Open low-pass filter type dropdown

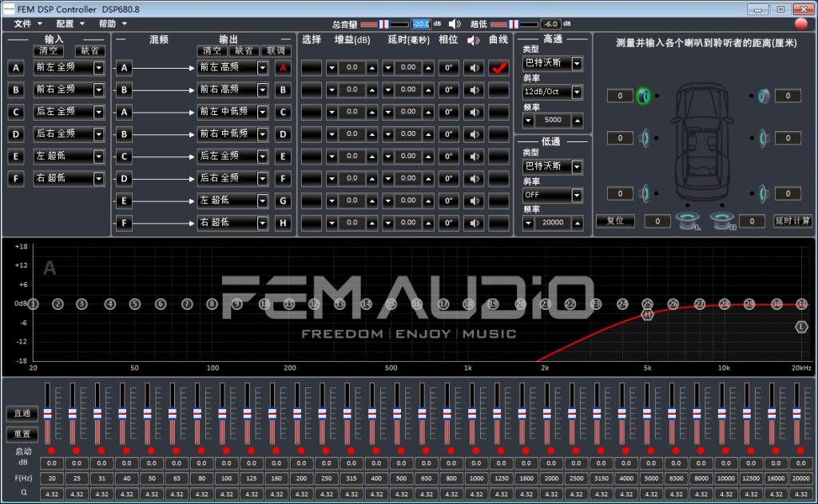(553, 167)
